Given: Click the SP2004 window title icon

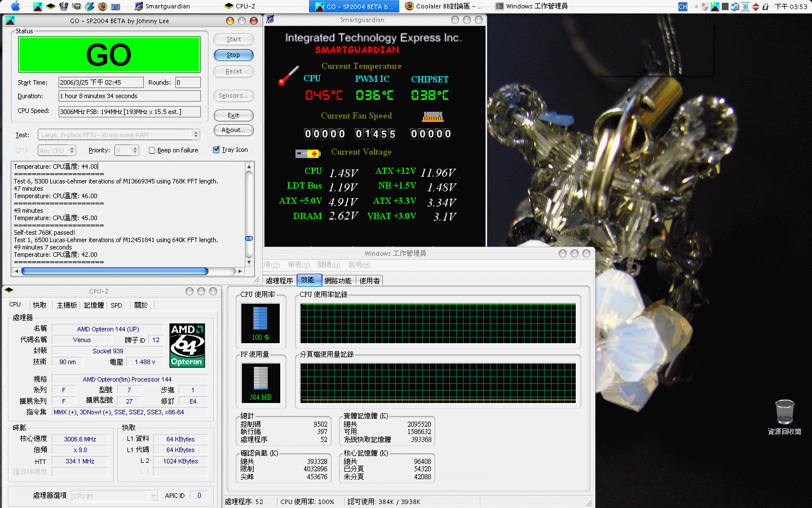Looking at the screenshot, I should pos(10,20).
